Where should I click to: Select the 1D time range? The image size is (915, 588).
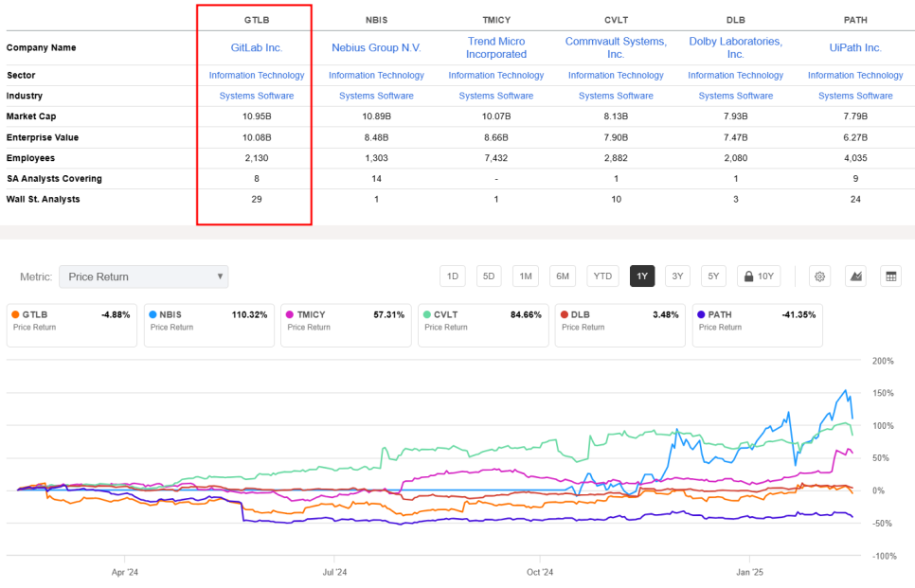point(452,276)
